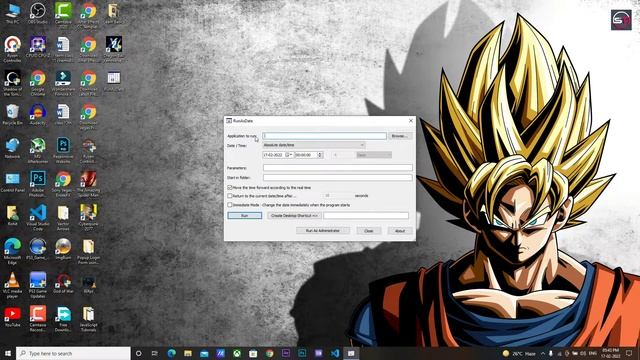
Task: Open the YouTube desktop shortcut
Action: (12, 316)
